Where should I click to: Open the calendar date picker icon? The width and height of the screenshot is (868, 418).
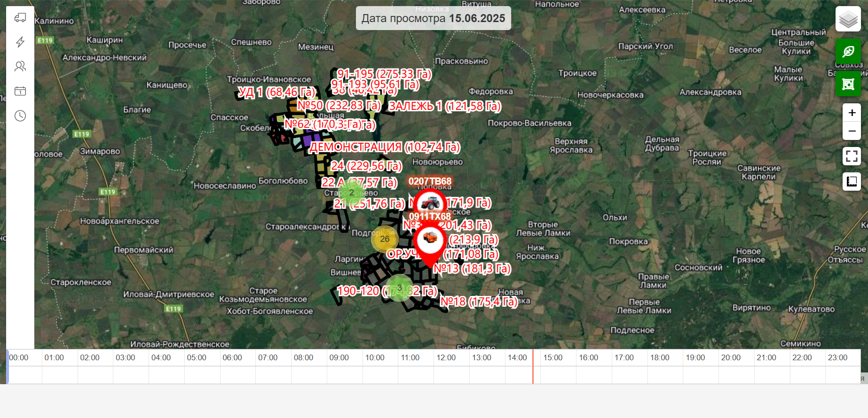[x=20, y=91]
